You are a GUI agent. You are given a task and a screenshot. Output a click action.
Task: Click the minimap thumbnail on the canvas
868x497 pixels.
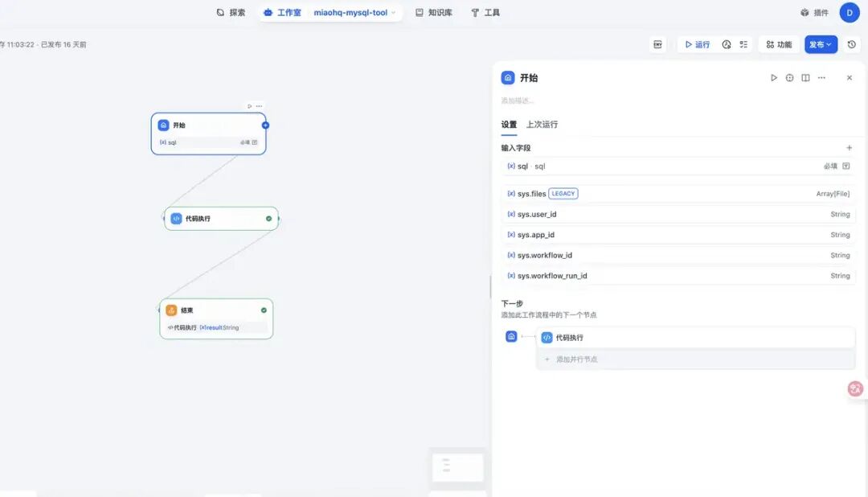coord(458,467)
